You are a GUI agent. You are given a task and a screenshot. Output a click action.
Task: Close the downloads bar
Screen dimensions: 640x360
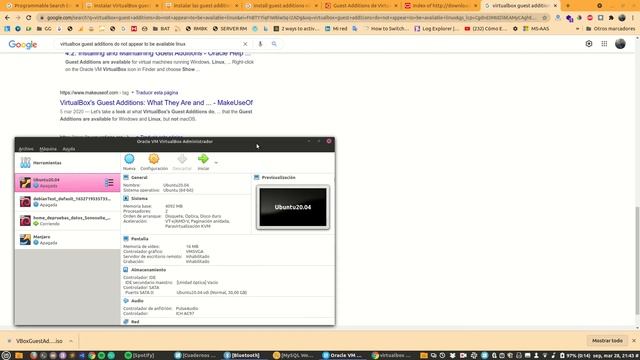point(633,340)
